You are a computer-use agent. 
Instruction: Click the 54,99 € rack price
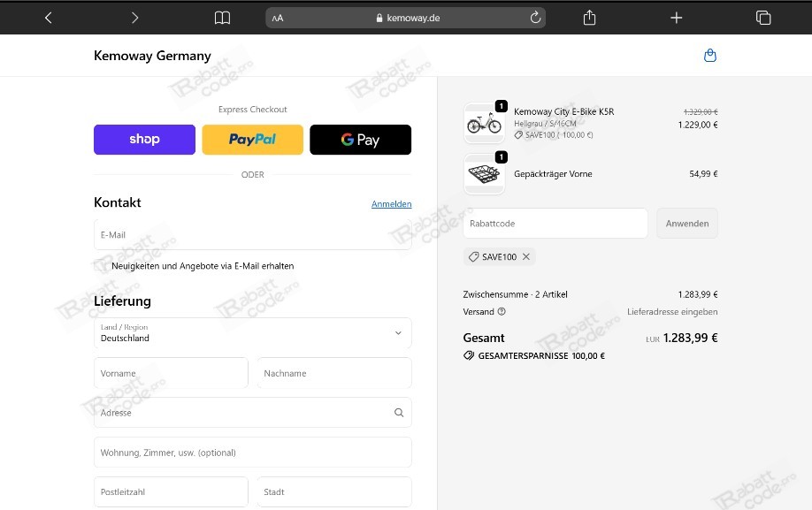pos(703,174)
